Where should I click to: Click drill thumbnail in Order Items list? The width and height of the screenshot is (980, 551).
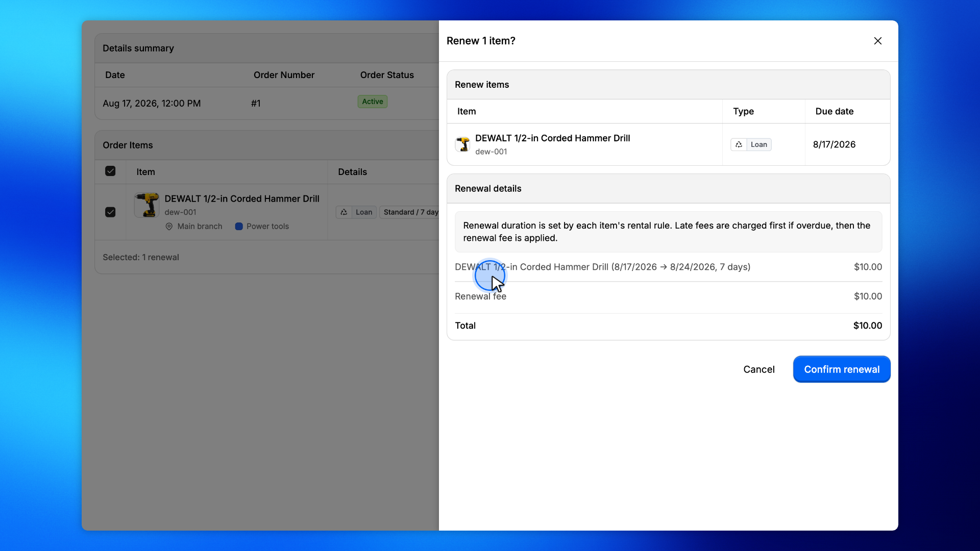point(146,205)
